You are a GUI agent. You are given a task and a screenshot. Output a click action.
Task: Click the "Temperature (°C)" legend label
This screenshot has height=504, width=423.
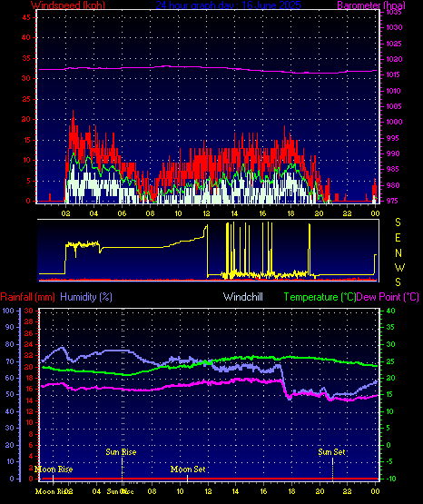320,297
